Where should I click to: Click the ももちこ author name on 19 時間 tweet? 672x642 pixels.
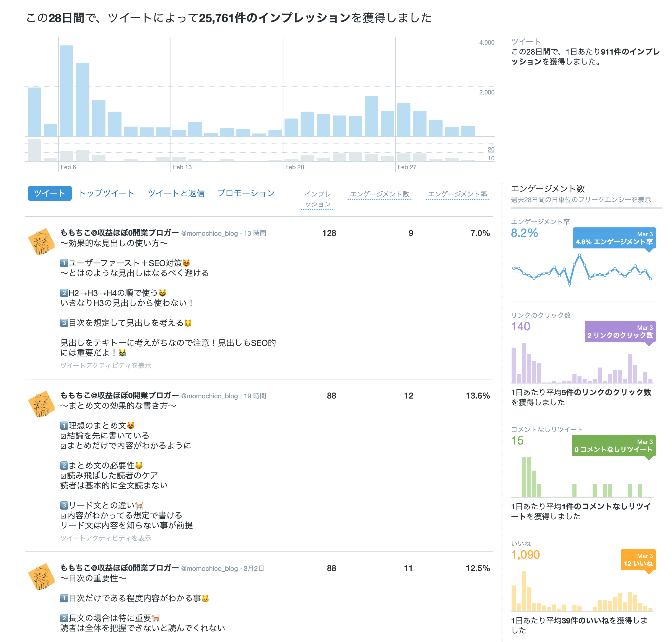(x=119, y=396)
